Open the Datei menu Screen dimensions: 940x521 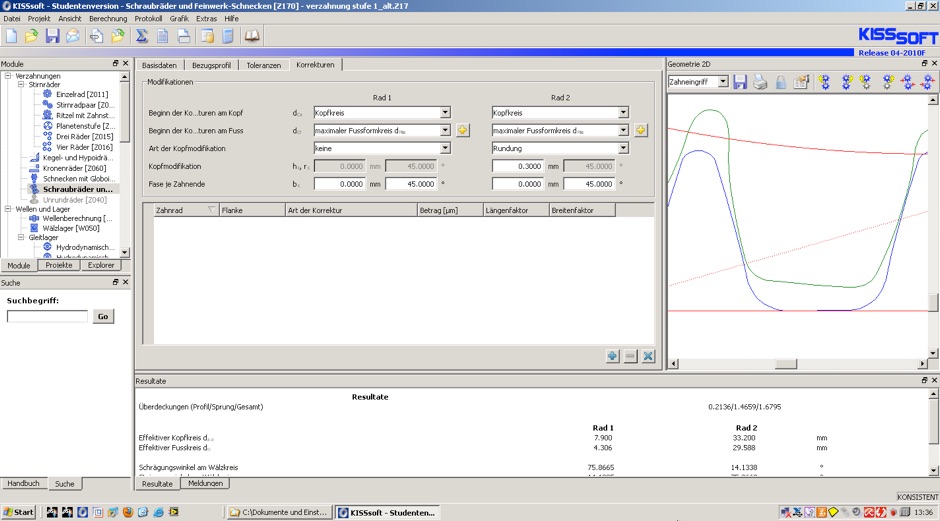pyautogui.click(x=11, y=19)
